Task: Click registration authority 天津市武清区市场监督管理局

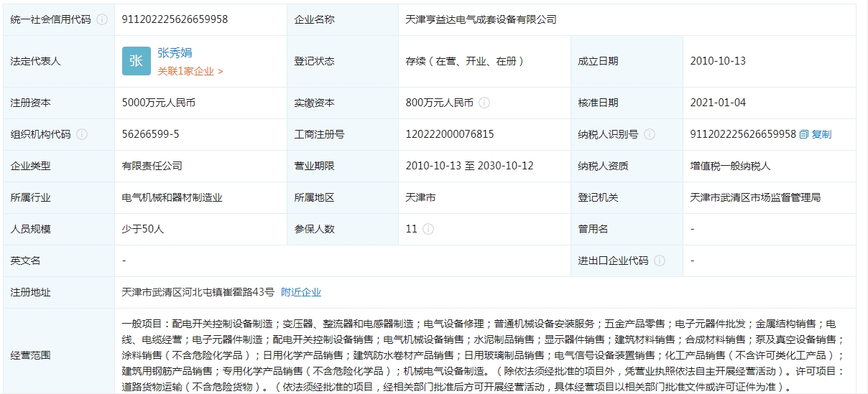Action: pyautogui.click(x=755, y=197)
